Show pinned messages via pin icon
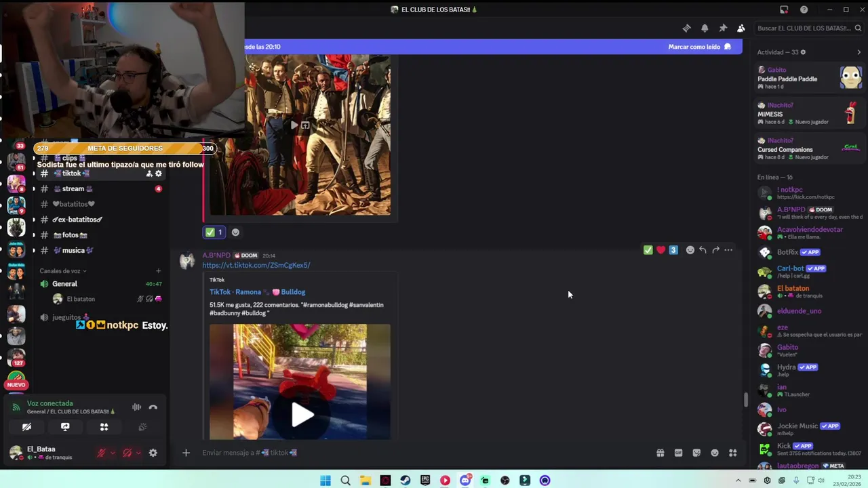Image resolution: width=868 pixels, height=488 pixels. tap(723, 28)
